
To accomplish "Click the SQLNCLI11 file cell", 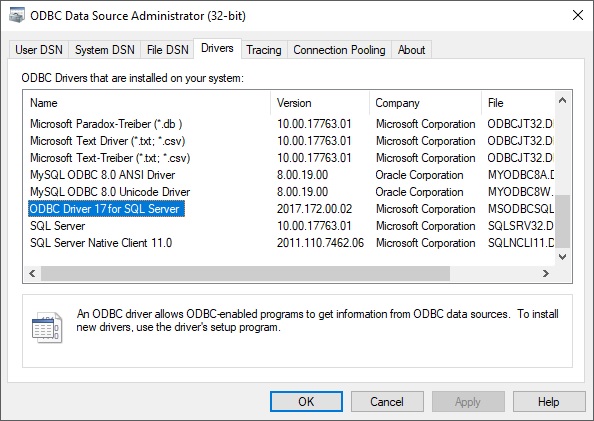I will coord(521,243).
